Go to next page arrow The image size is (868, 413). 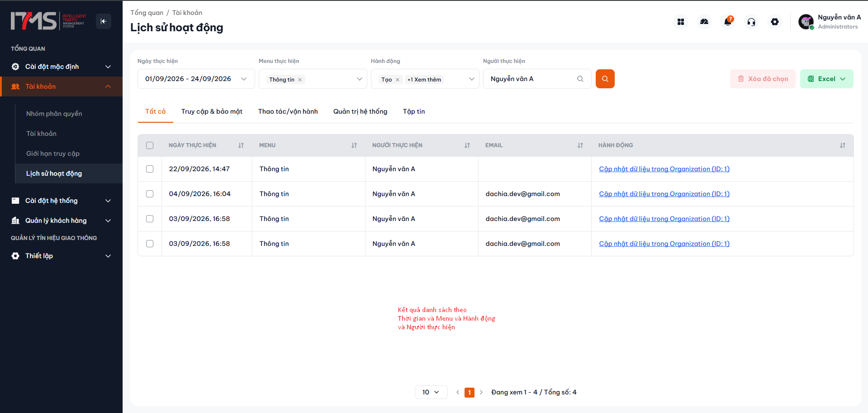coord(481,392)
